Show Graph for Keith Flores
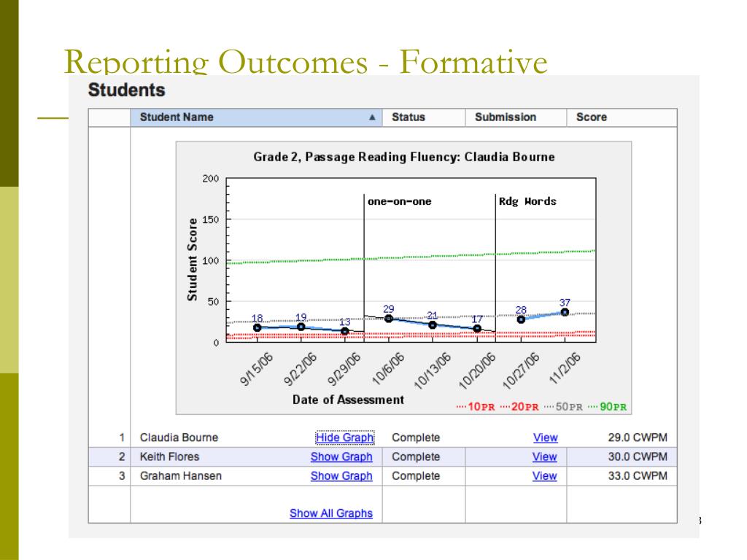The image size is (747, 560). click(341, 456)
